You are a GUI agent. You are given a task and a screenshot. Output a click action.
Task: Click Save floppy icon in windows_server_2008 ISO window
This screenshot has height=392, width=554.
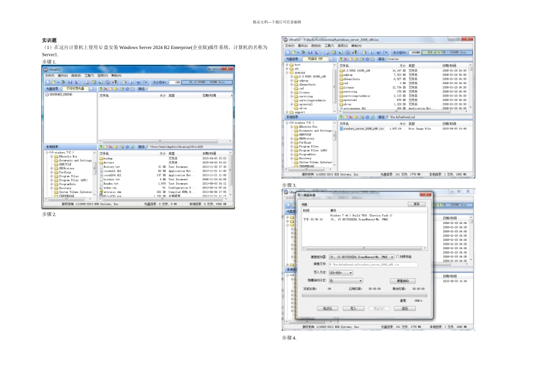[x=310, y=52]
